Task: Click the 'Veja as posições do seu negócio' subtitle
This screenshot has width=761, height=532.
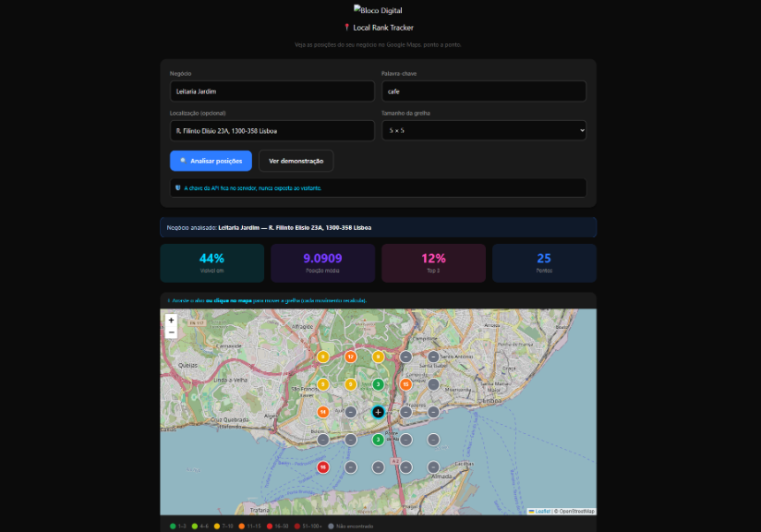Action: click(378, 44)
